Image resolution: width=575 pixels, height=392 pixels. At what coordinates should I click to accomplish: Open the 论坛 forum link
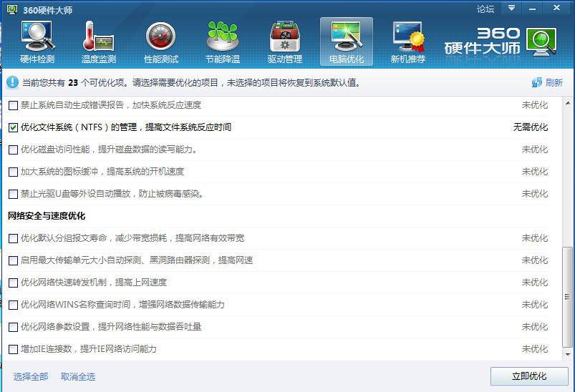[x=485, y=9]
